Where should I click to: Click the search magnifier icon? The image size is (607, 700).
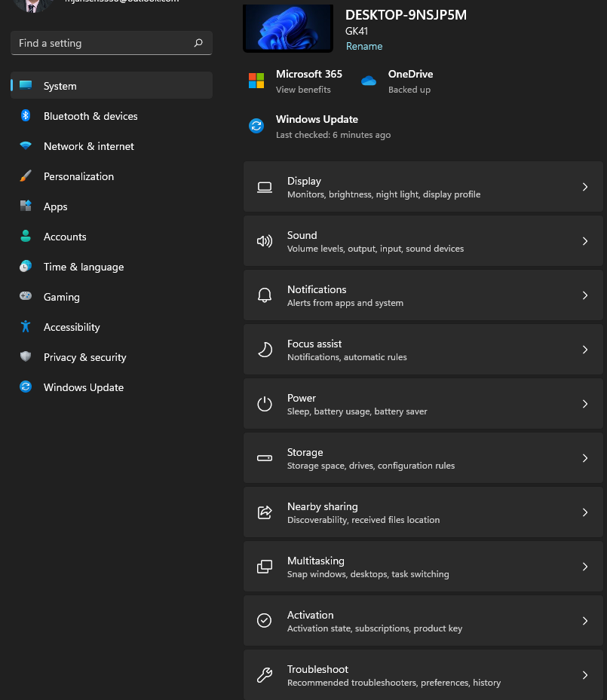198,43
